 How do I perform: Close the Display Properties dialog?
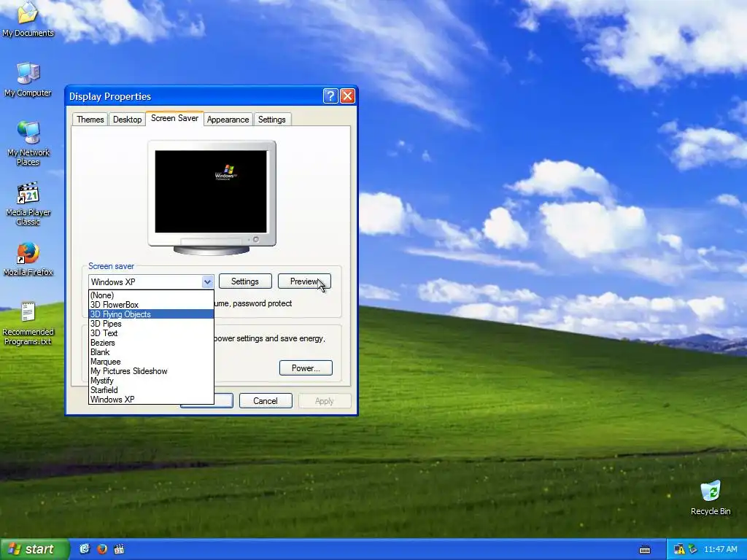click(x=347, y=96)
